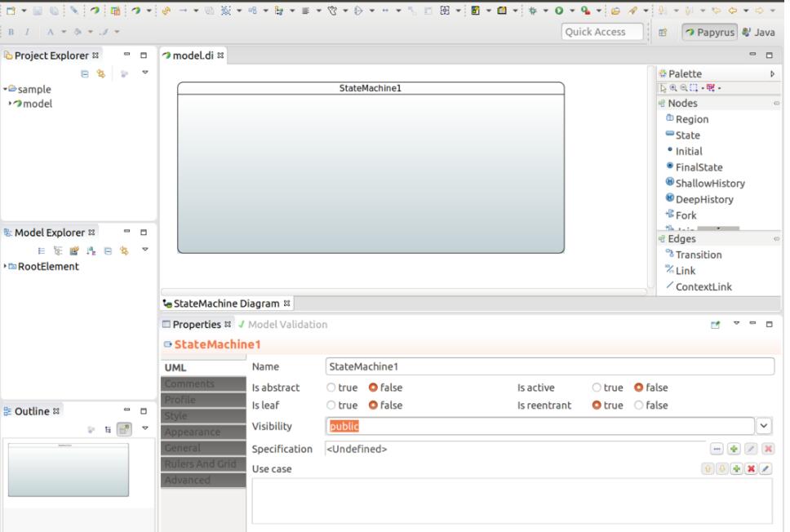790x532 pixels.
Task: Select the ContextLink edge tool
Action: tap(703, 286)
